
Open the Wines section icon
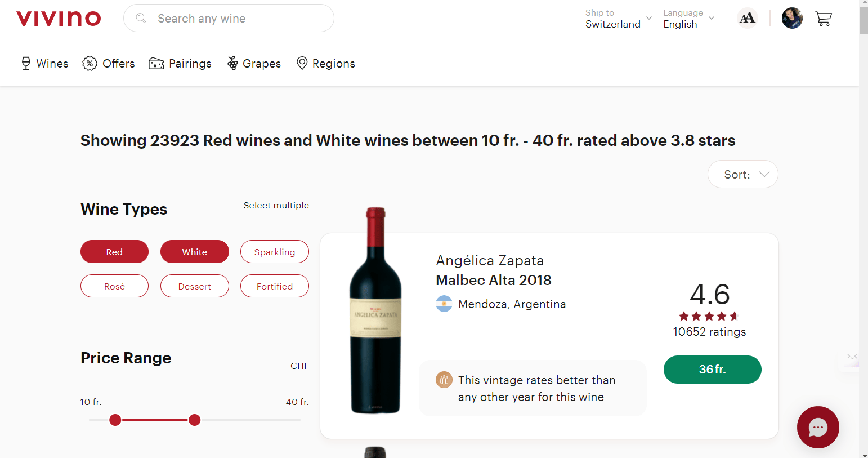tap(25, 63)
